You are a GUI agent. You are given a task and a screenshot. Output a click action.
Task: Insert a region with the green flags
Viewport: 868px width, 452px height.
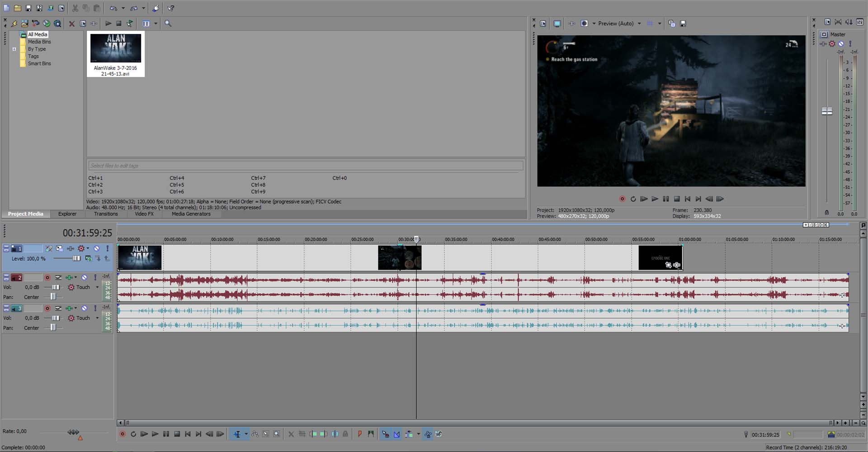coord(371,434)
